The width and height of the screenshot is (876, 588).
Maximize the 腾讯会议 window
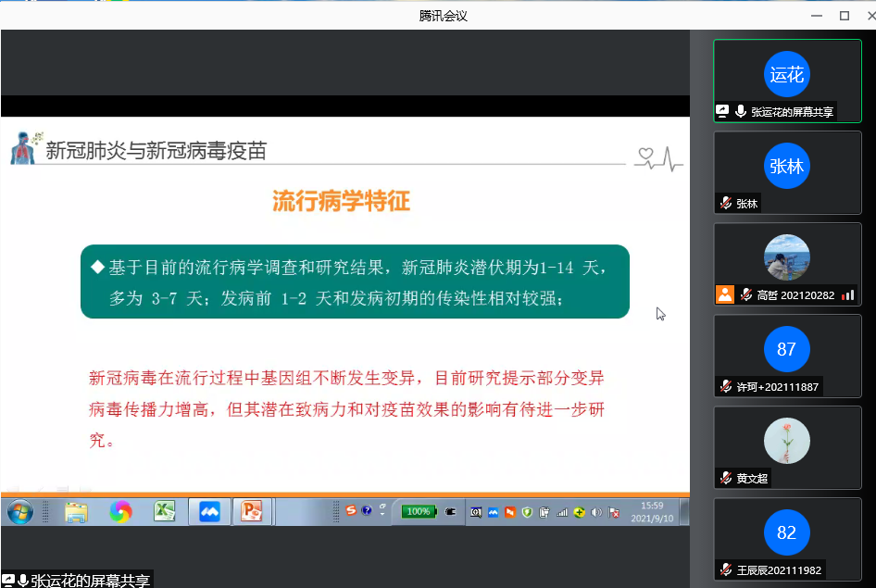[844, 15]
